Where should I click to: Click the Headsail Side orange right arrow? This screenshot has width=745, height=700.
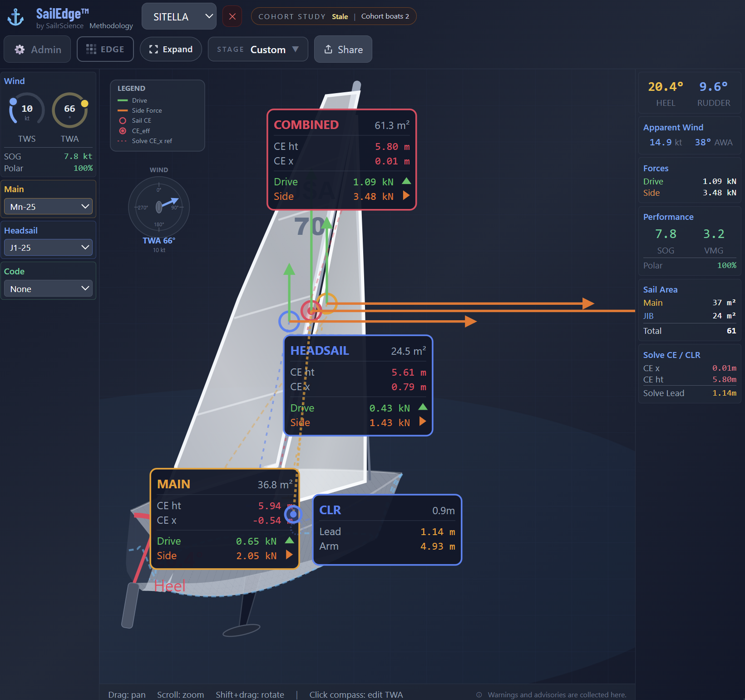point(423,421)
